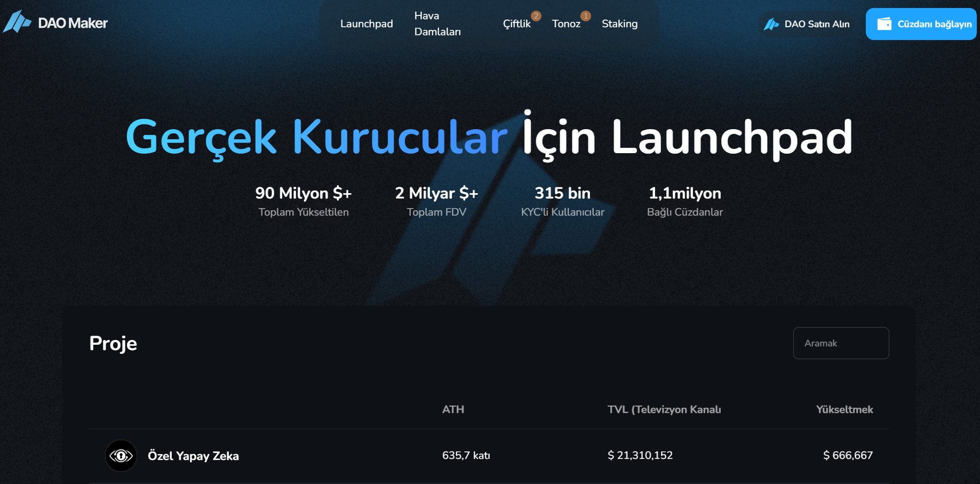
Task: Click the 315 bin statistic
Action: coord(562,193)
